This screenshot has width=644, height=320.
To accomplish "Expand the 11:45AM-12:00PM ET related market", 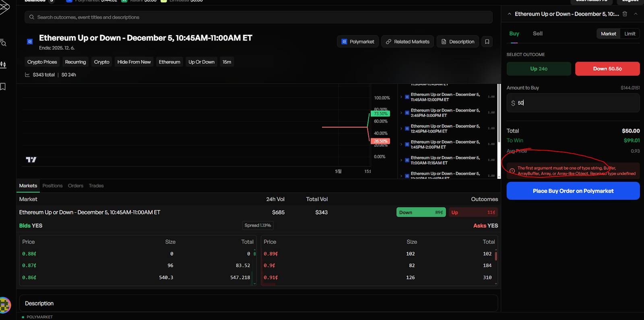I will [x=401, y=97].
